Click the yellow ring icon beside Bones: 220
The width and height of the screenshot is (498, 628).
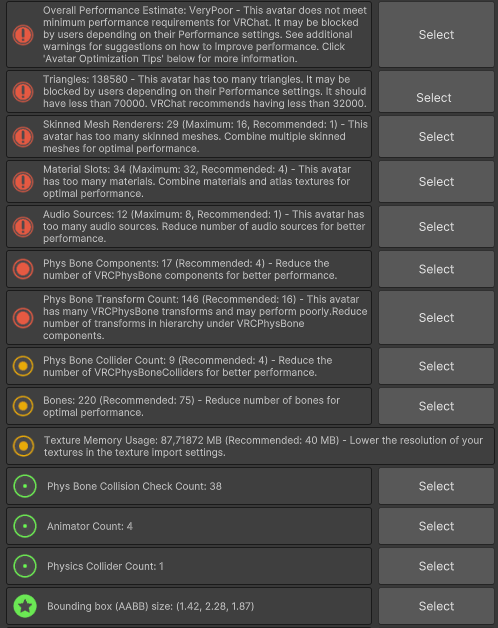point(23,406)
